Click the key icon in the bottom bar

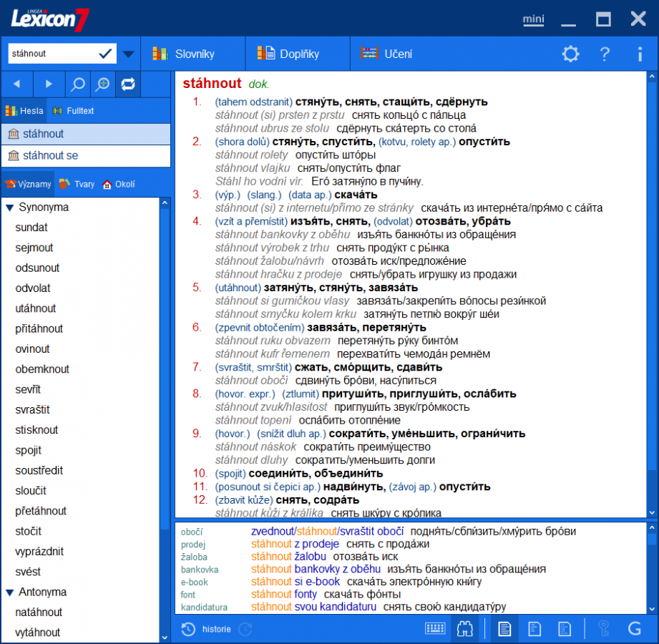point(603,629)
